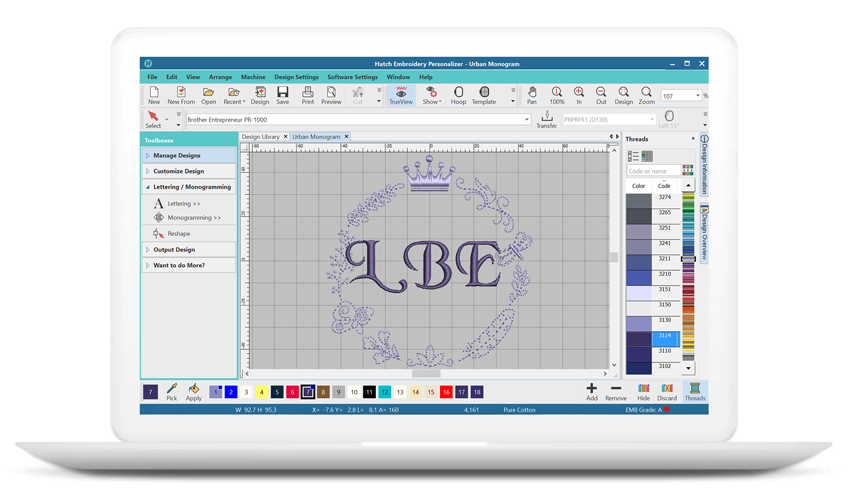The image size is (850, 501).
Task: Click the Color column header
Action: click(639, 185)
